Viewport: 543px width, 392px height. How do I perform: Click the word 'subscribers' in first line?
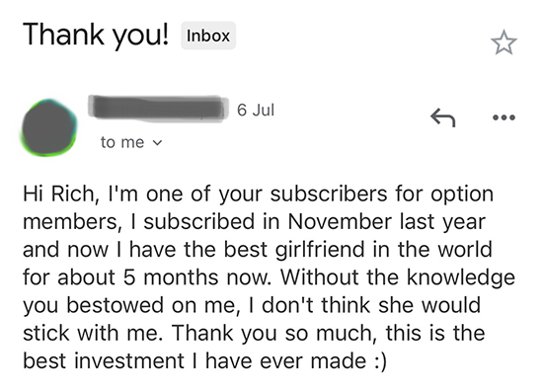[x=329, y=194]
